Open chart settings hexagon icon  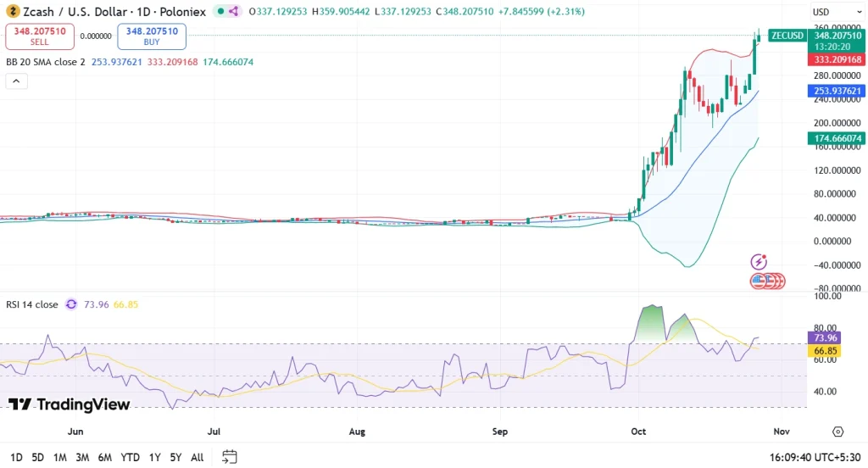pos(837,432)
